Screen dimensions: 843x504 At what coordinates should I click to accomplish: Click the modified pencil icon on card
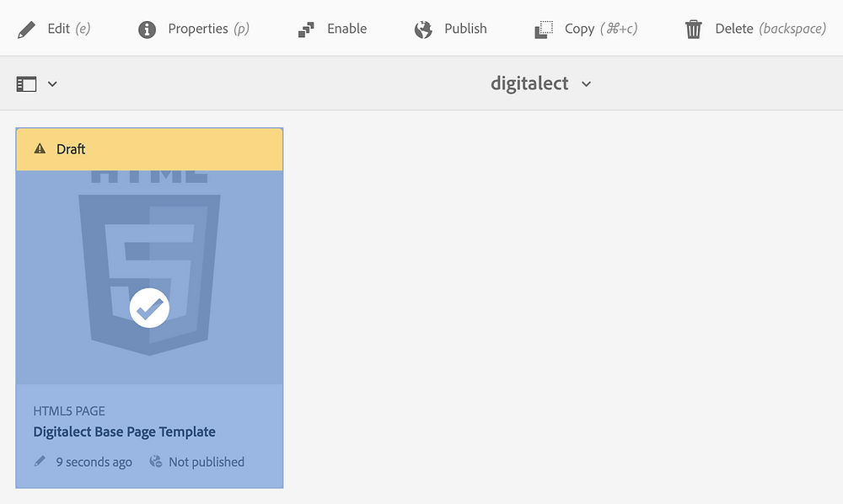tap(40, 462)
